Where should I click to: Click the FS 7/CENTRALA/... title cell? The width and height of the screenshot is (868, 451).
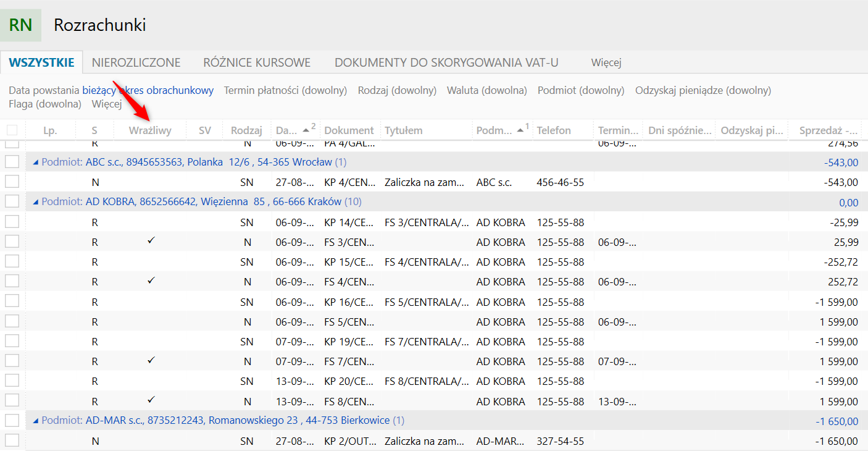(427, 342)
